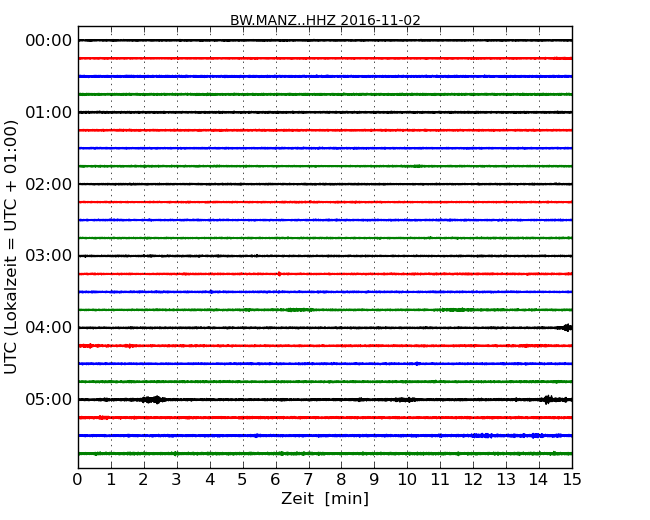Click x-axis tick label 7

(308, 479)
